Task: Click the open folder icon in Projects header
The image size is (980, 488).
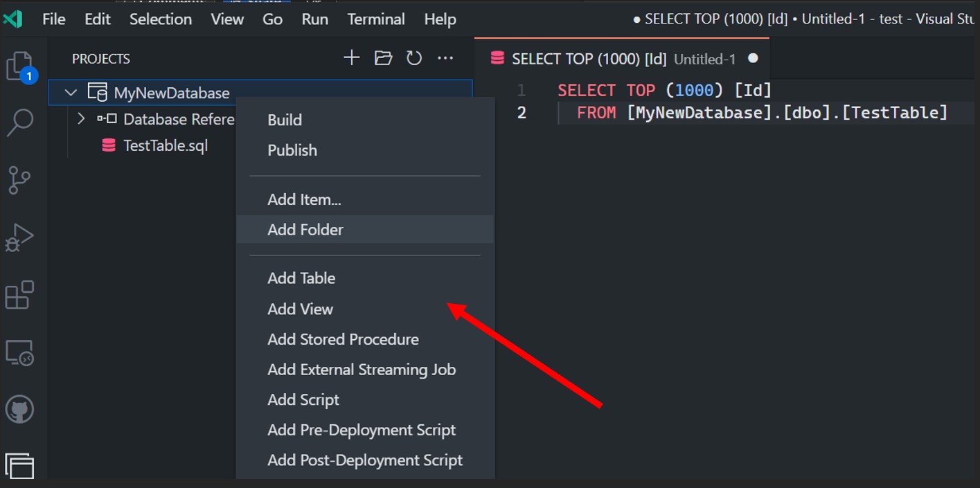Action: 383,58
